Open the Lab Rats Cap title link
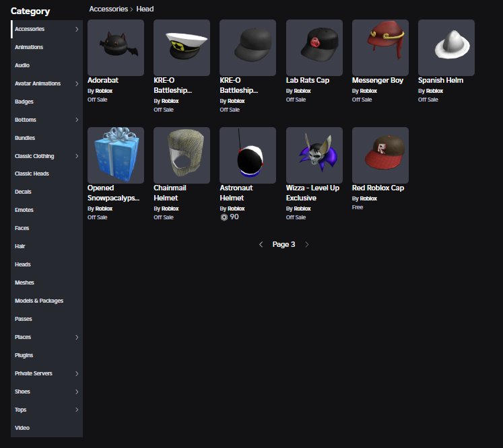Image resolution: width=503 pixels, height=448 pixels. [x=308, y=81]
